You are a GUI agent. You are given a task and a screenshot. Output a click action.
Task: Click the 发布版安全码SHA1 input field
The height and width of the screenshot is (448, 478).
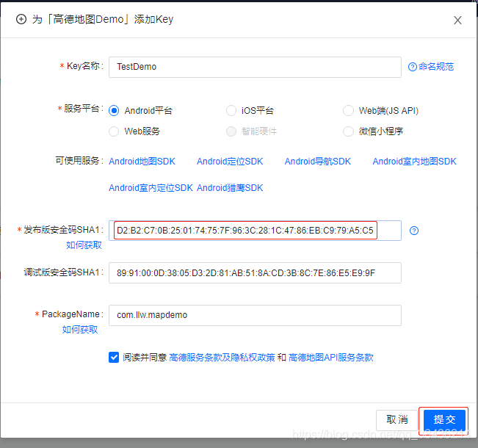point(255,231)
